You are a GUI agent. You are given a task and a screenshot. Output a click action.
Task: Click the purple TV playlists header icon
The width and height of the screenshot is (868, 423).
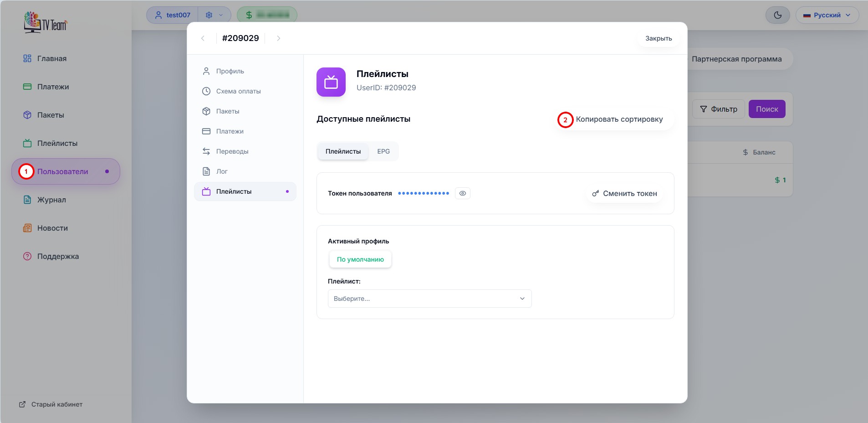point(331,82)
